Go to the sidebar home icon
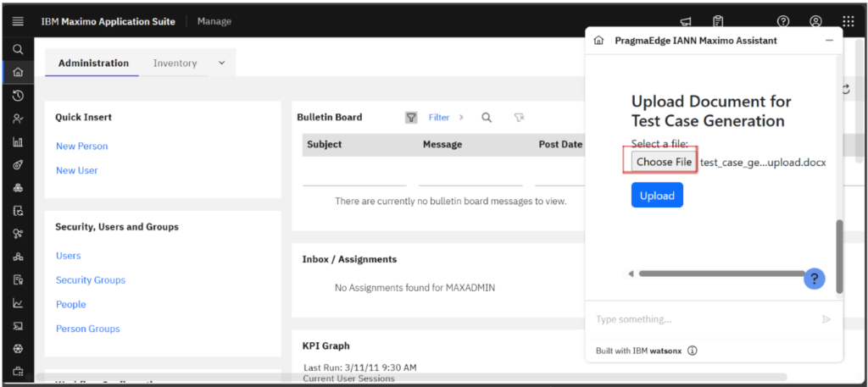The height and width of the screenshot is (387, 868). (18, 72)
